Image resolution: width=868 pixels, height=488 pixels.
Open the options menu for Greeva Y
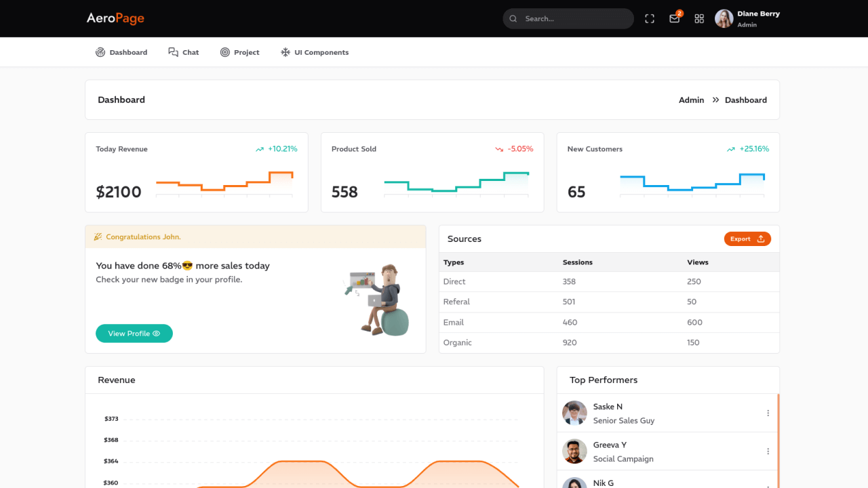click(768, 451)
